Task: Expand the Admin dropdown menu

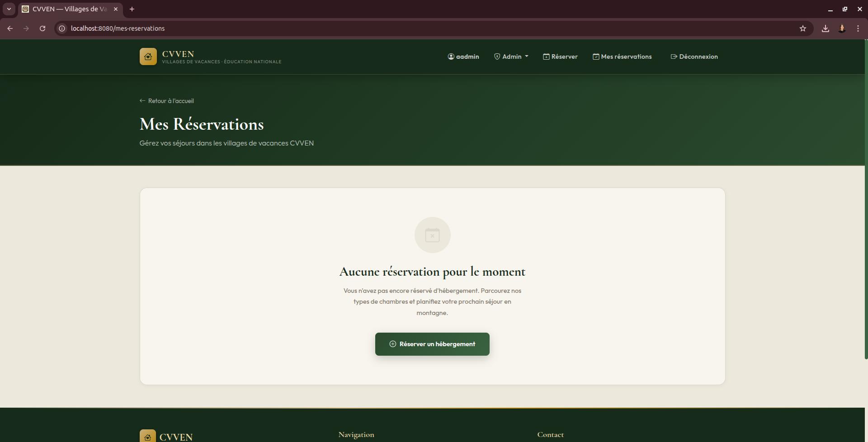Action: coord(511,56)
